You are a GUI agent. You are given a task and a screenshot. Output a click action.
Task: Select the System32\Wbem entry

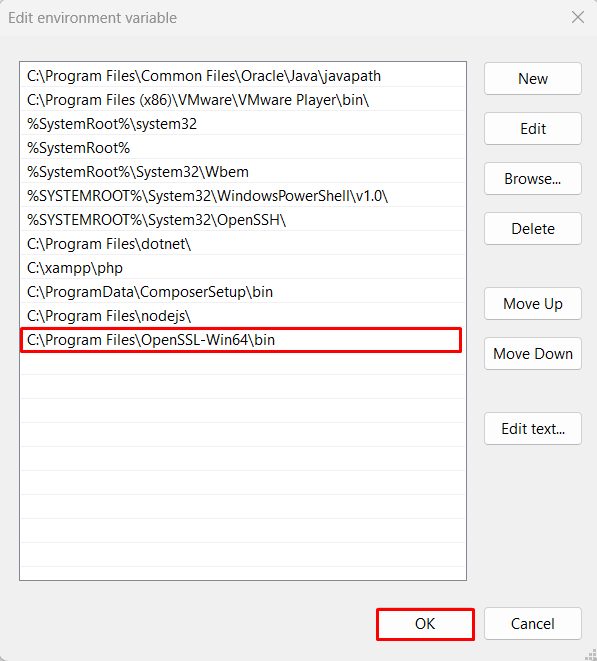pyautogui.click(x=243, y=172)
